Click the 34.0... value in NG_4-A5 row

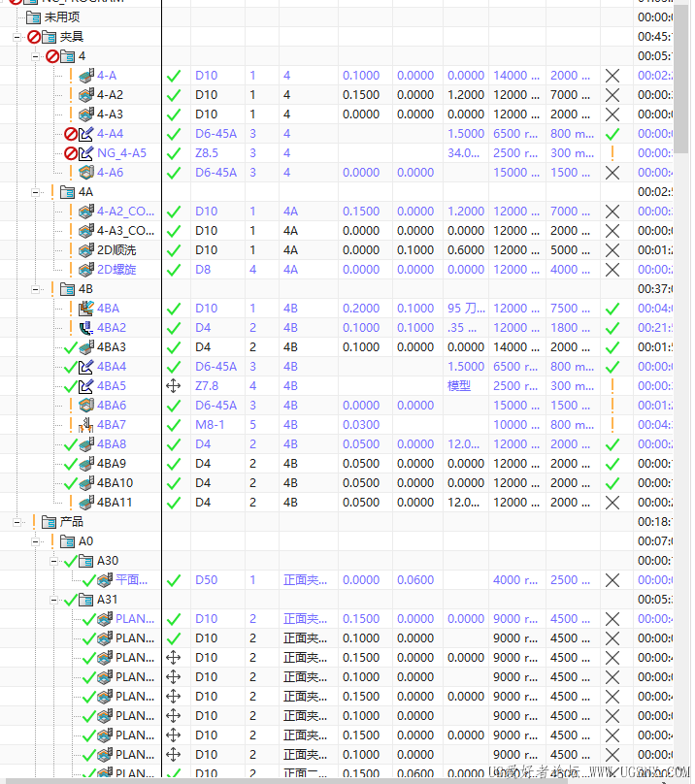(x=463, y=153)
